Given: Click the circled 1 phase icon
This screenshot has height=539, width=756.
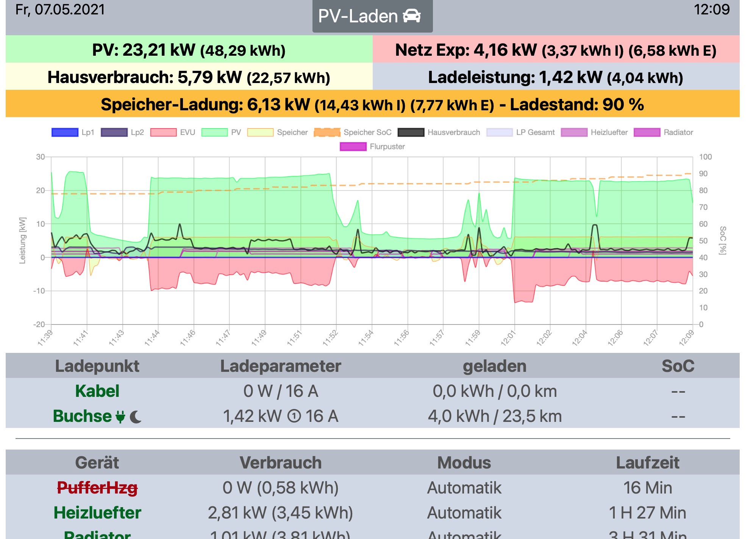Looking at the screenshot, I should [x=294, y=417].
